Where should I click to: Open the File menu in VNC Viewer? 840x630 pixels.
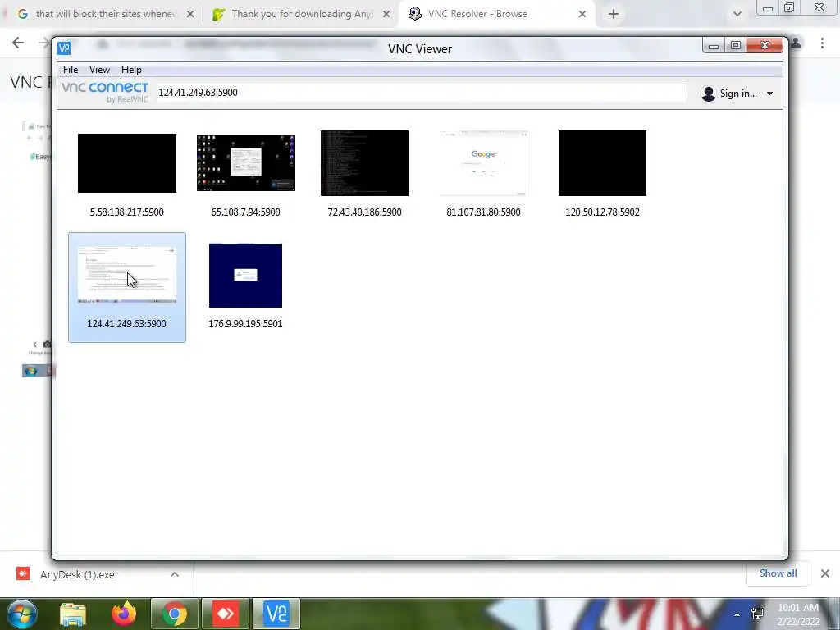coord(71,70)
